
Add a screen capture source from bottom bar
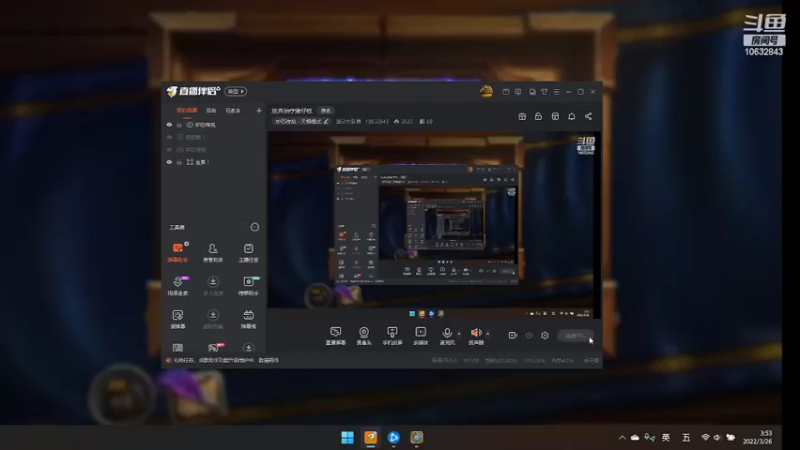335,336
